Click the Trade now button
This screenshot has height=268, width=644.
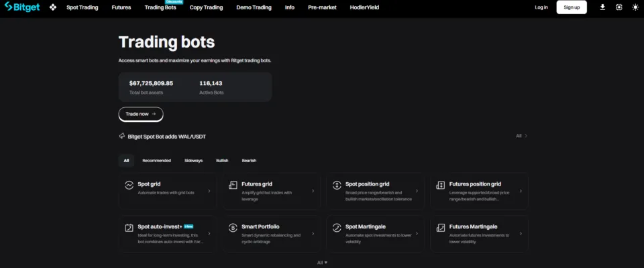click(141, 114)
